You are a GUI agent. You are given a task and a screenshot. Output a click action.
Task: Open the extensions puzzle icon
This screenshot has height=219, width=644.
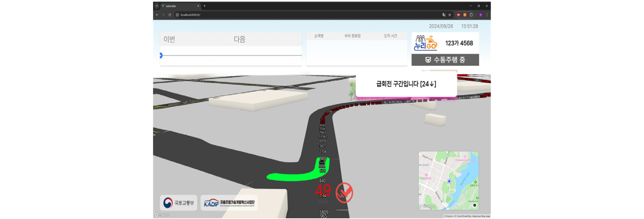point(471,15)
